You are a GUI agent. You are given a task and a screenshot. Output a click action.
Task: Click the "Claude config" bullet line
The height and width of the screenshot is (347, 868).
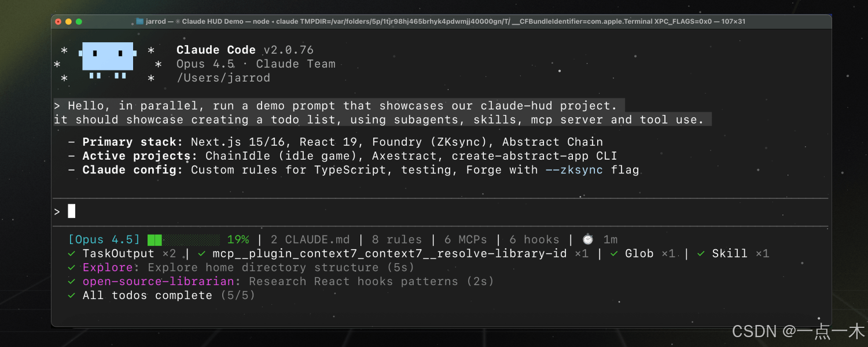point(354,169)
